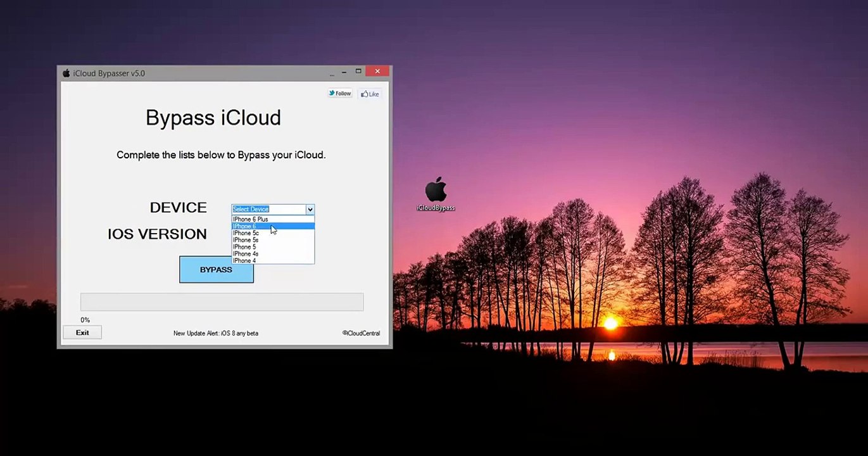Click the IOS VERSION label

tap(157, 234)
